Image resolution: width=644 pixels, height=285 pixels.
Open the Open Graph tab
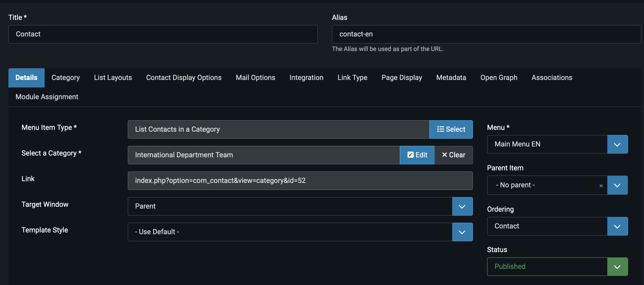pyautogui.click(x=499, y=78)
